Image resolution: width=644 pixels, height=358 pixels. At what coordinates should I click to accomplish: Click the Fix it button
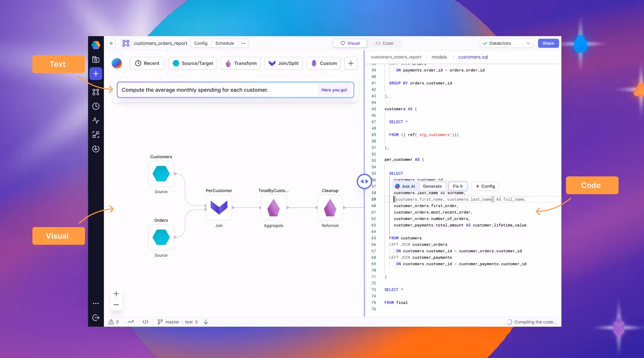[457, 186]
